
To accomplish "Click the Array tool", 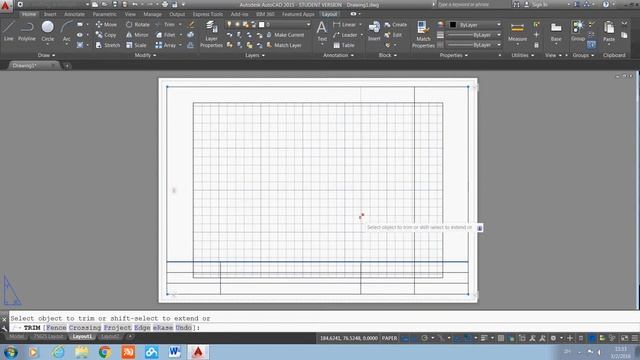I will click(x=166, y=45).
